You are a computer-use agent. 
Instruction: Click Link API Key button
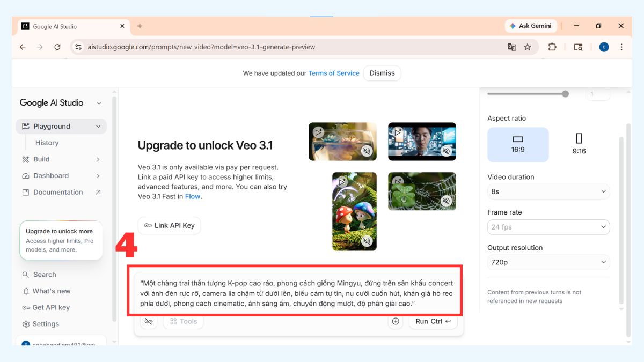click(x=169, y=226)
